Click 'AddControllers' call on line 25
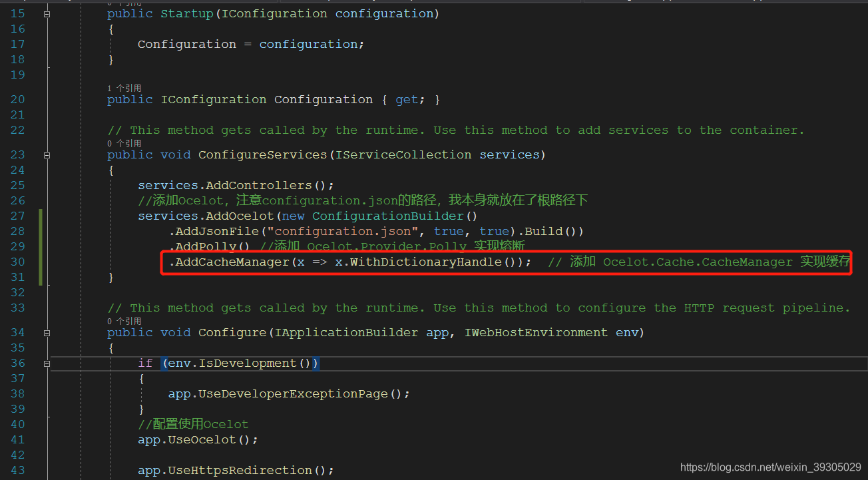The image size is (868, 480). pyautogui.click(x=259, y=185)
